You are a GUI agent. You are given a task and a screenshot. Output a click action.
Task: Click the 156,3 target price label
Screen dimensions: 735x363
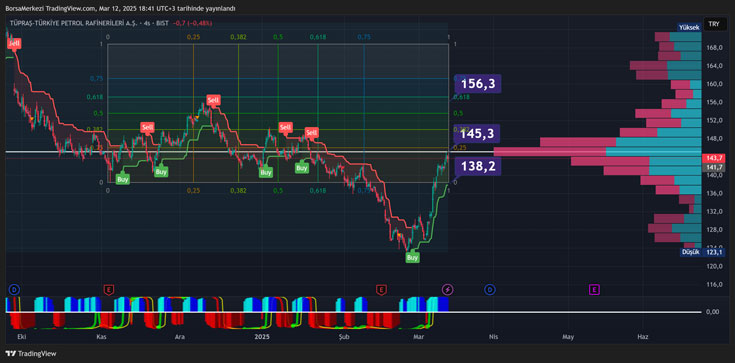(478, 84)
